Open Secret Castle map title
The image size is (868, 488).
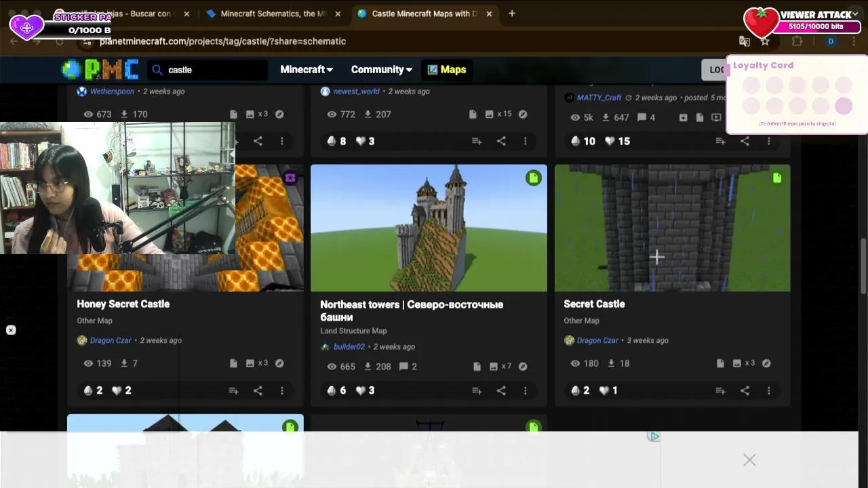594,304
